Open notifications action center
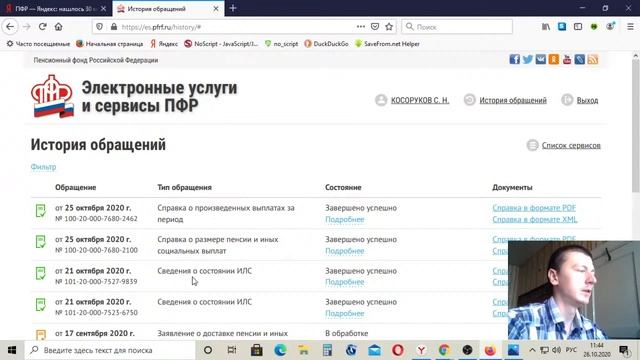Image resolution: width=640 pixels, height=360 pixels. 623,350
